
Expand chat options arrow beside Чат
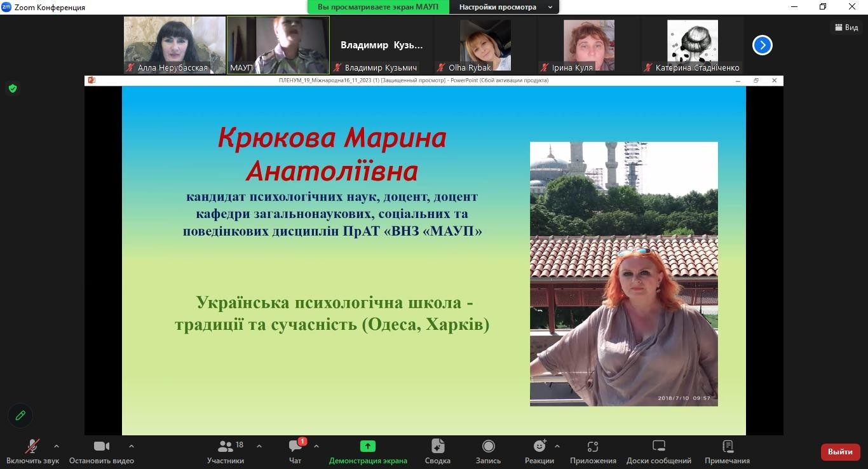316,446
